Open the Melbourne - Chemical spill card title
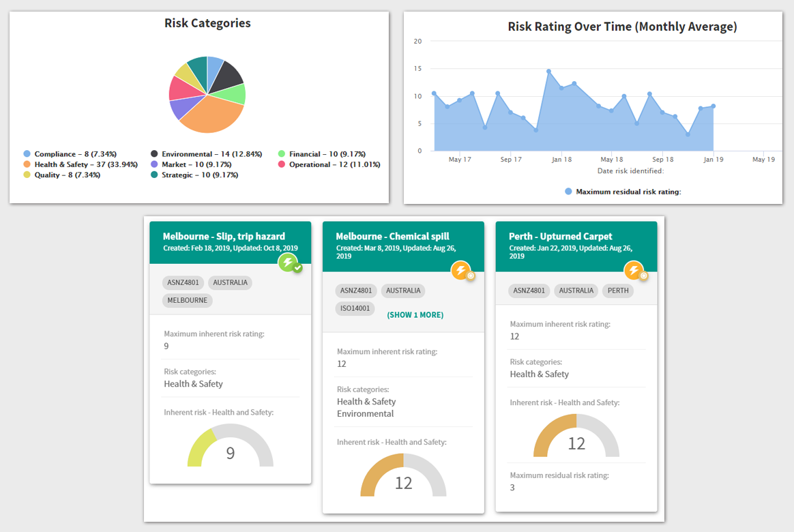 click(x=392, y=237)
